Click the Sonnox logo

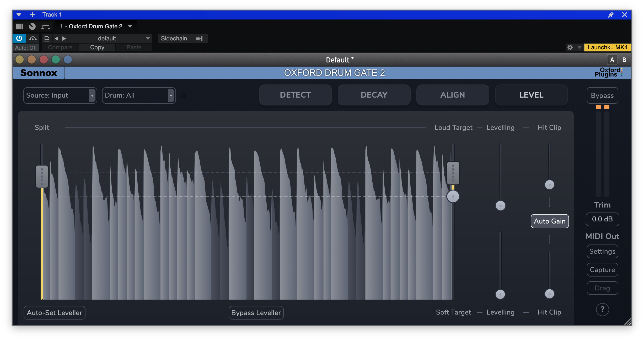[x=39, y=73]
